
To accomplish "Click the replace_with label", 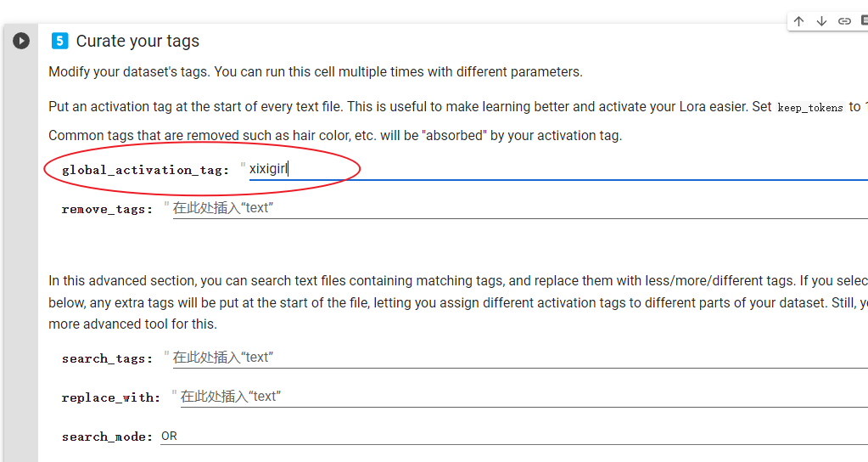I will 111,397.
